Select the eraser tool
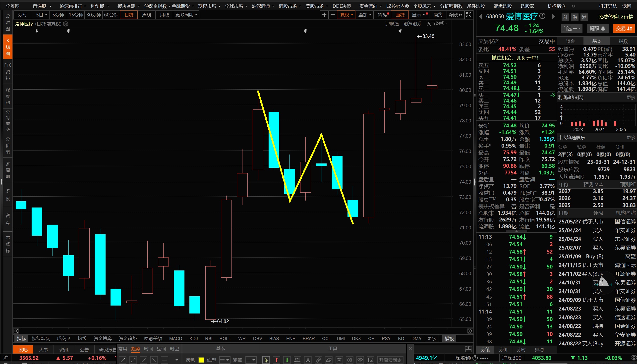The image size is (637, 364). [x=329, y=360]
